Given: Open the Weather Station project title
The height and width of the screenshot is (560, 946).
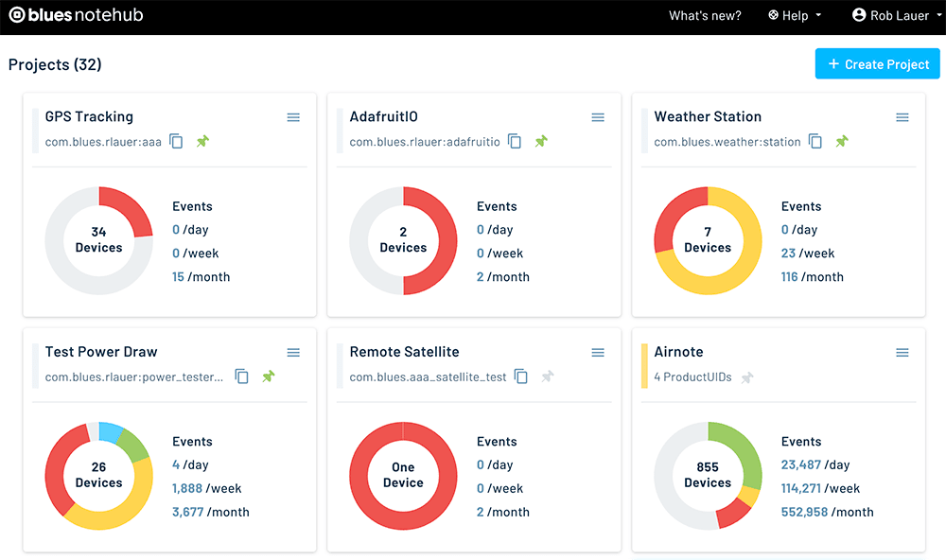Looking at the screenshot, I should click(x=708, y=116).
